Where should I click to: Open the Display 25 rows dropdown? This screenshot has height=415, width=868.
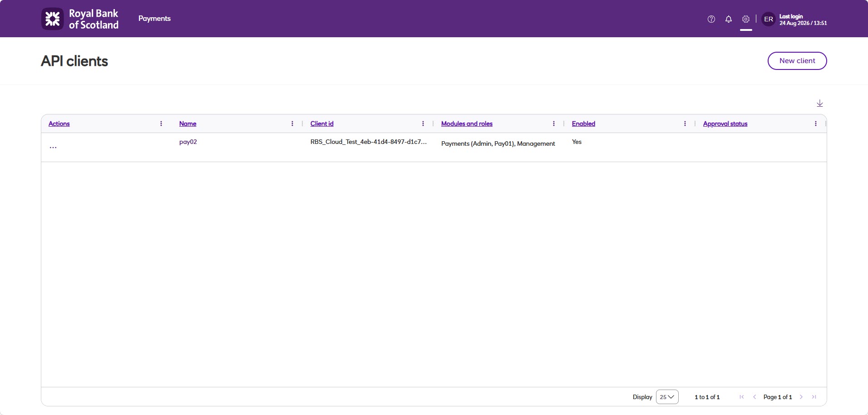667,397
